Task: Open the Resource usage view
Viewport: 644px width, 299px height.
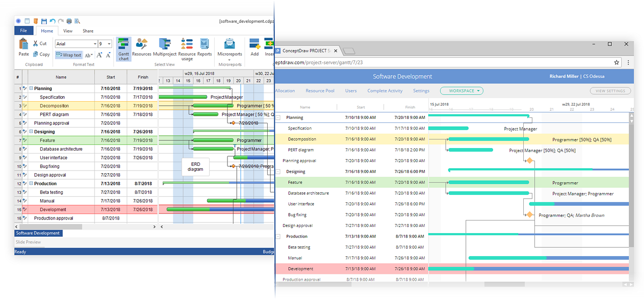Action: (187, 49)
